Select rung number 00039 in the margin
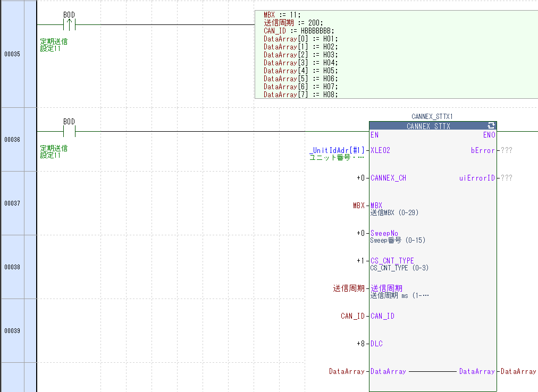The image size is (538, 392). pos(12,331)
